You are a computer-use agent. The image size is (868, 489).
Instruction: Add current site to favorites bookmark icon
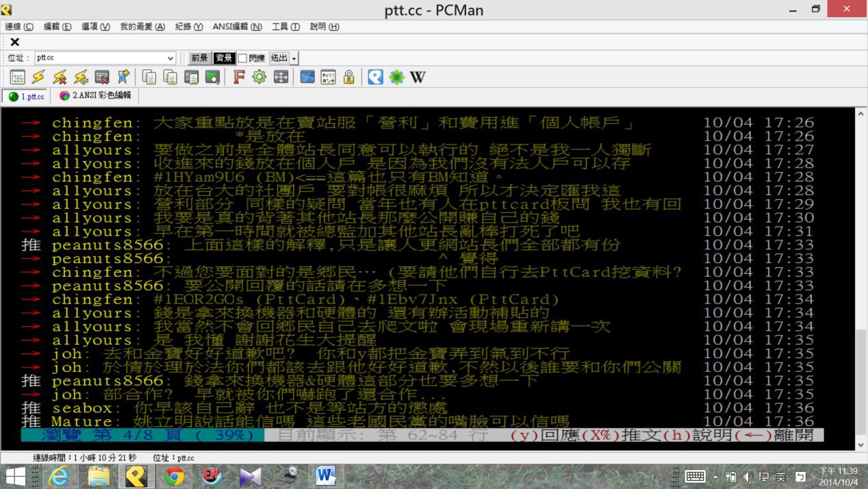pos(123,77)
